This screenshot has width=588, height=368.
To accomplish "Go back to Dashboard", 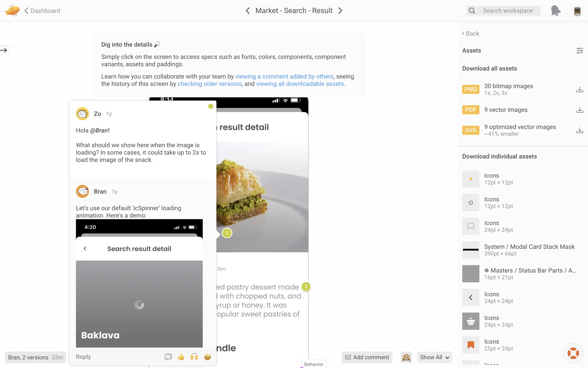I will click(x=42, y=11).
